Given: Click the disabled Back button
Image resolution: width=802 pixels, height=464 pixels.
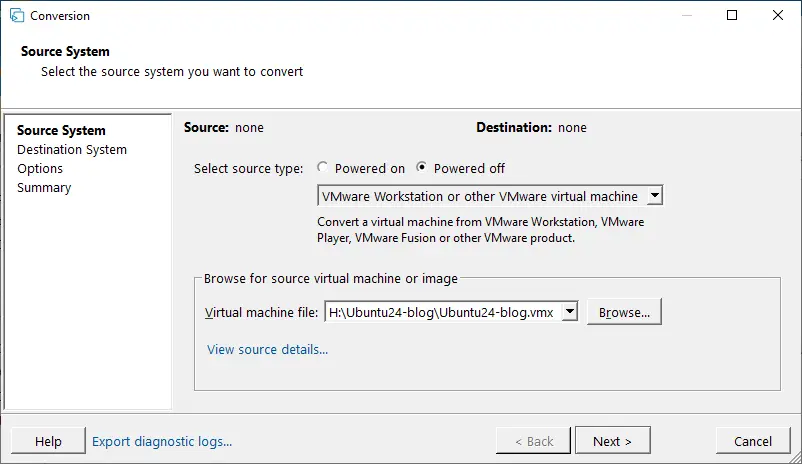Looking at the screenshot, I should click(x=533, y=441).
